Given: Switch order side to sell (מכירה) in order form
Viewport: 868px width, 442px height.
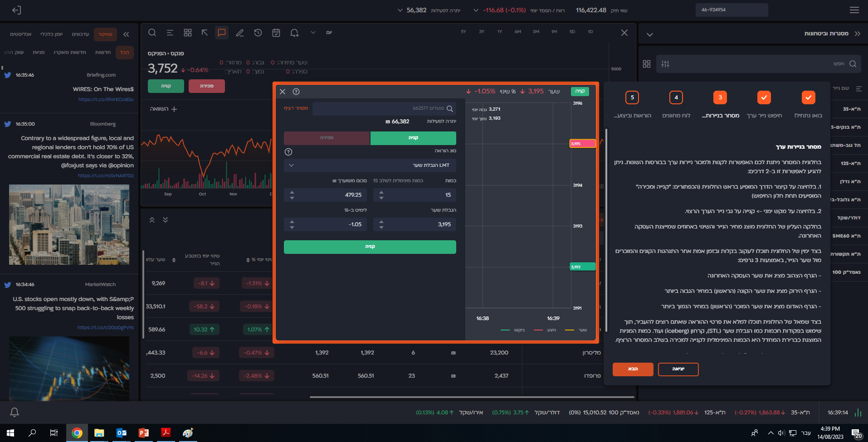Looking at the screenshot, I should [327, 138].
